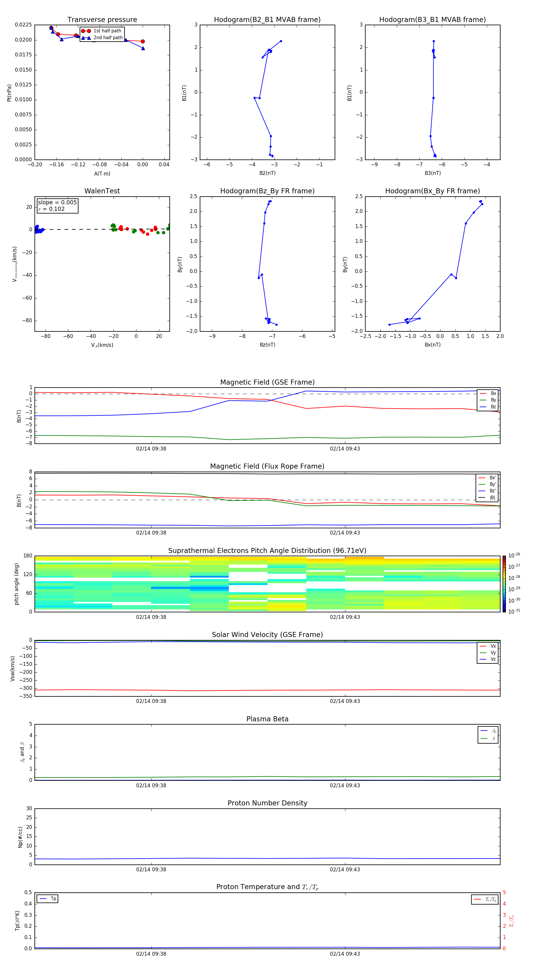Click the 'r = 0.102' annotation

point(51,209)
